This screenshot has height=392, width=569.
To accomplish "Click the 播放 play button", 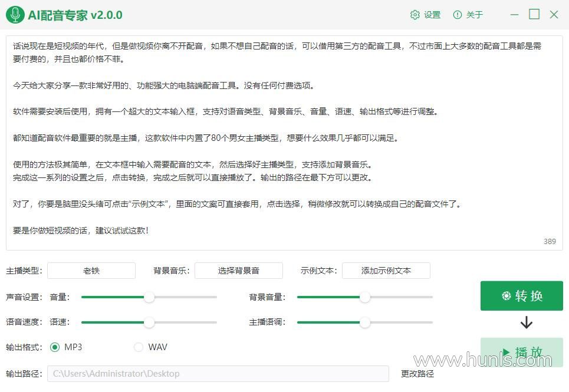I will click(x=521, y=352).
